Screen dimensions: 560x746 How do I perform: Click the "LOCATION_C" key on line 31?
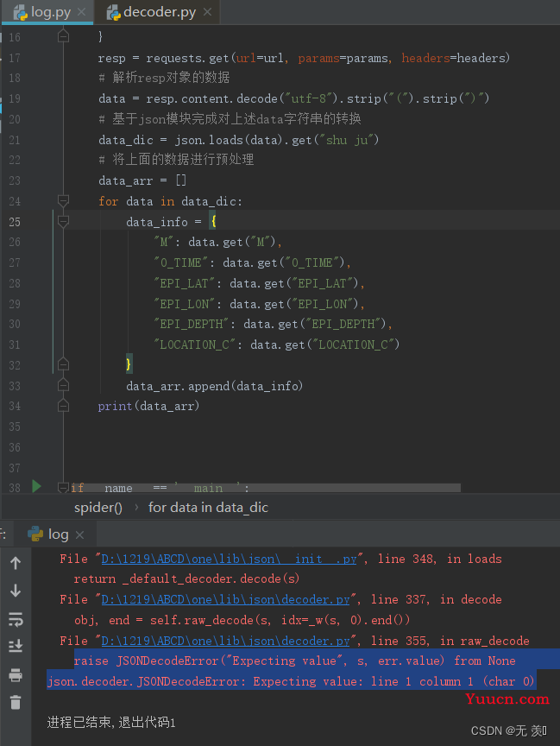point(195,345)
